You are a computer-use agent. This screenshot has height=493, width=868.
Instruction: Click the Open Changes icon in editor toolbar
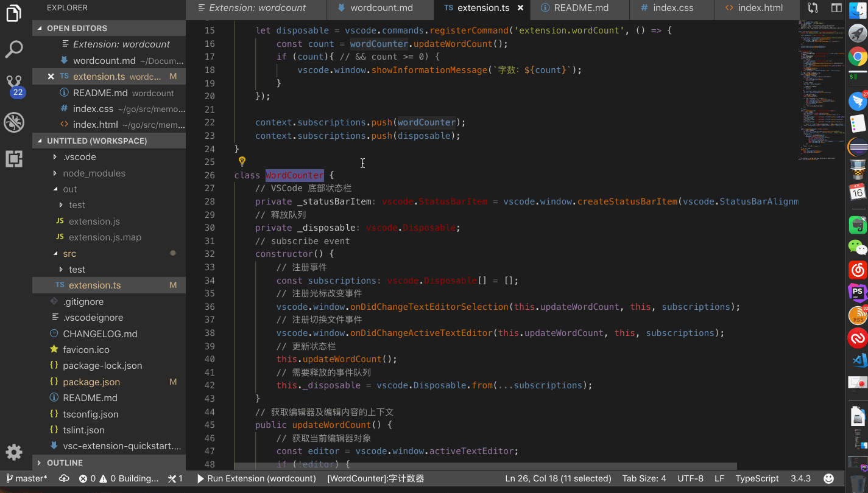pyautogui.click(x=813, y=8)
